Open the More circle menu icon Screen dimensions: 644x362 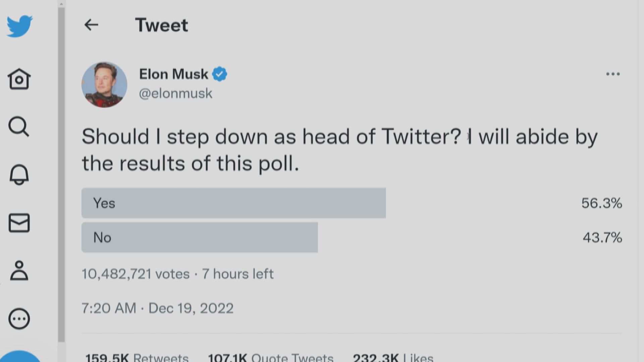tap(19, 319)
